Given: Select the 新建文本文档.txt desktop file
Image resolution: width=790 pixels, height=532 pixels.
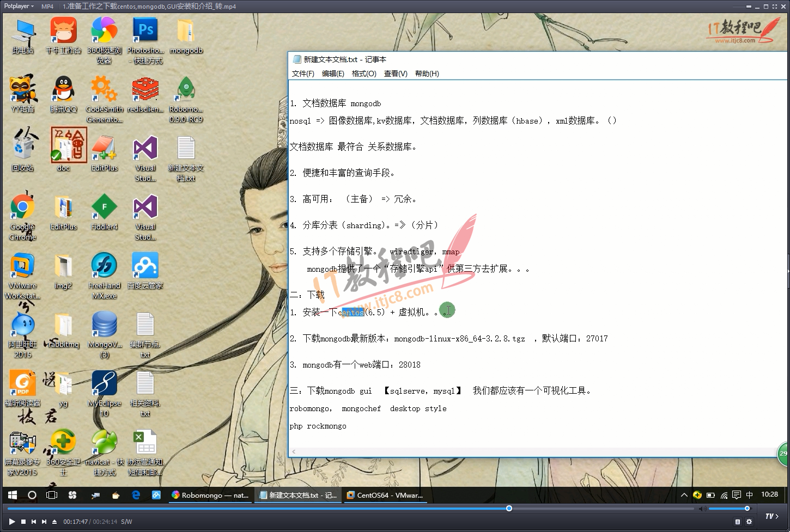Looking at the screenshot, I should [x=186, y=158].
